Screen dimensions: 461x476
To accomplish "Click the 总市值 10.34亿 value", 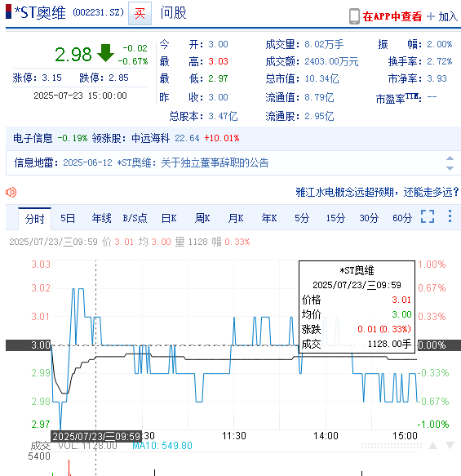I will tap(321, 79).
